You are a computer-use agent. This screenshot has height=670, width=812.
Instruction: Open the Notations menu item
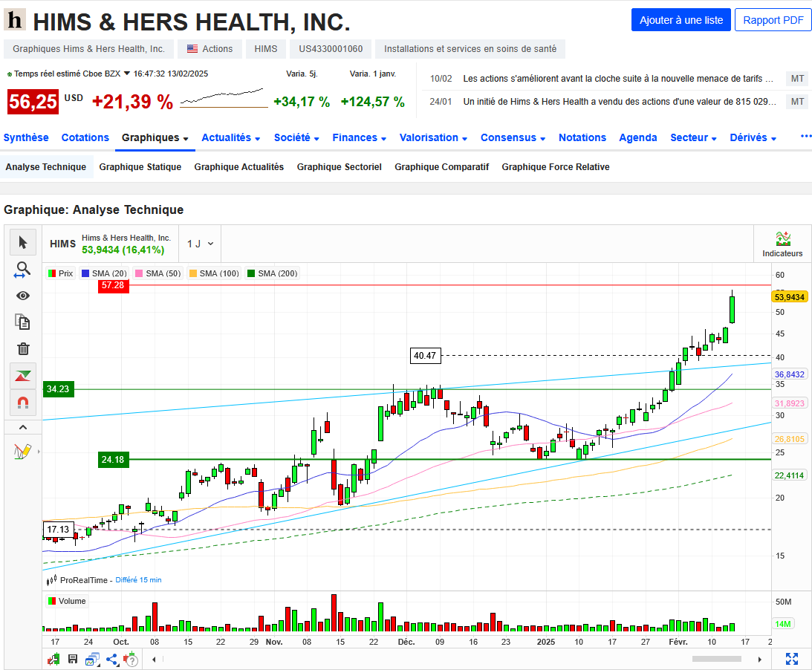point(582,137)
